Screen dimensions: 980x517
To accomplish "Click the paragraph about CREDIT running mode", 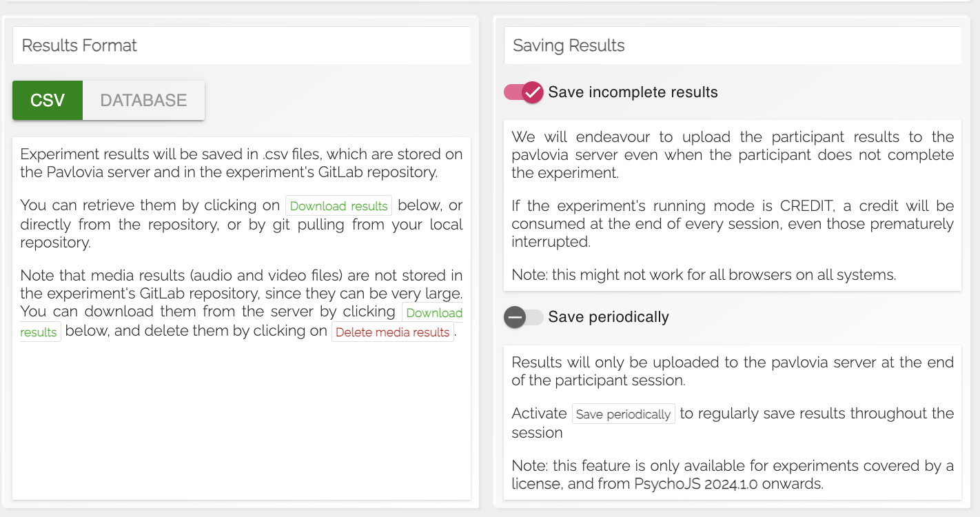I will (x=733, y=223).
